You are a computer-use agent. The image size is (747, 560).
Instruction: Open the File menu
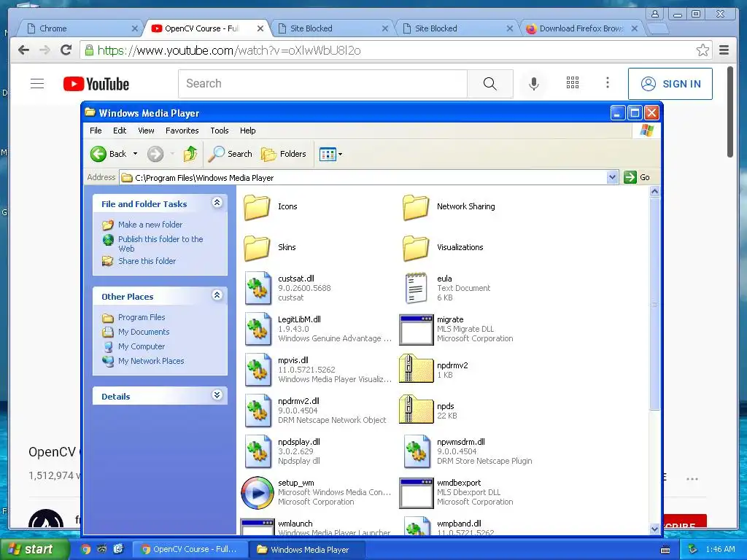[x=96, y=131]
